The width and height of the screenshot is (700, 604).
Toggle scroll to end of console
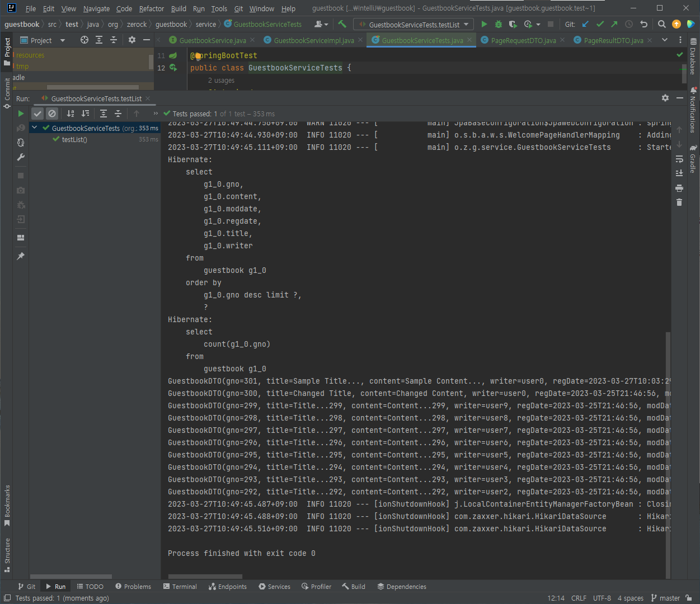[679, 173]
